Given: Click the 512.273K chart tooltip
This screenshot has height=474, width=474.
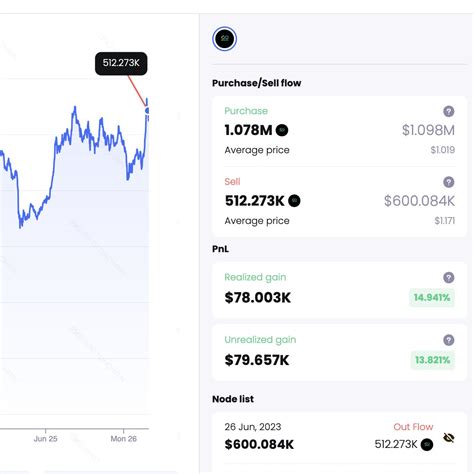Looking at the screenshot, I should tap(121, 63).
